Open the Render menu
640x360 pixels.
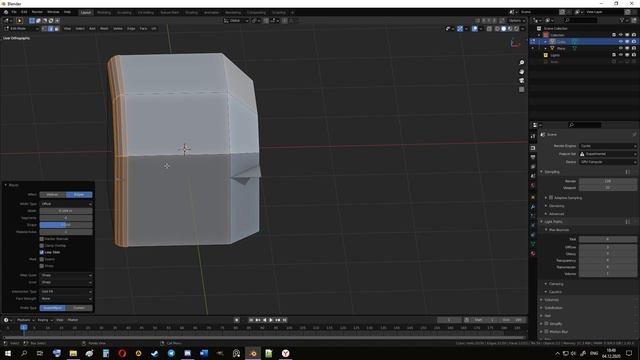(x=37, y=12)
